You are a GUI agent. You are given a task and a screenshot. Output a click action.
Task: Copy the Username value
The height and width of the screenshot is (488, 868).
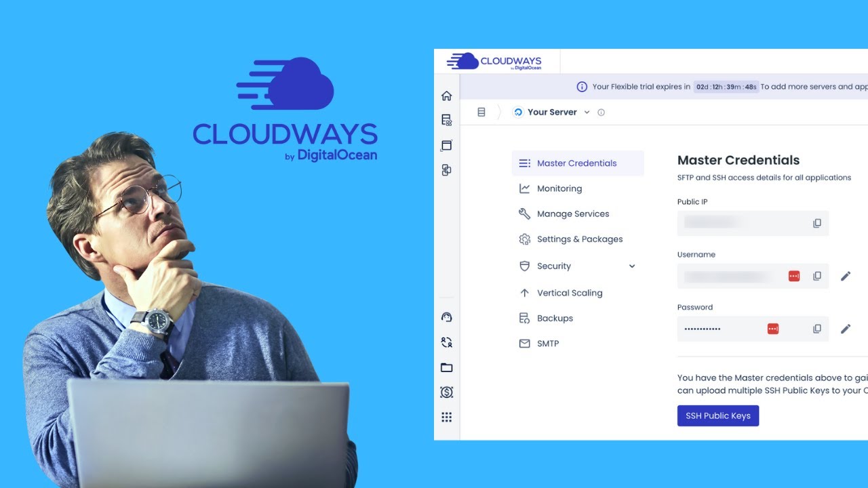[817, 276]
